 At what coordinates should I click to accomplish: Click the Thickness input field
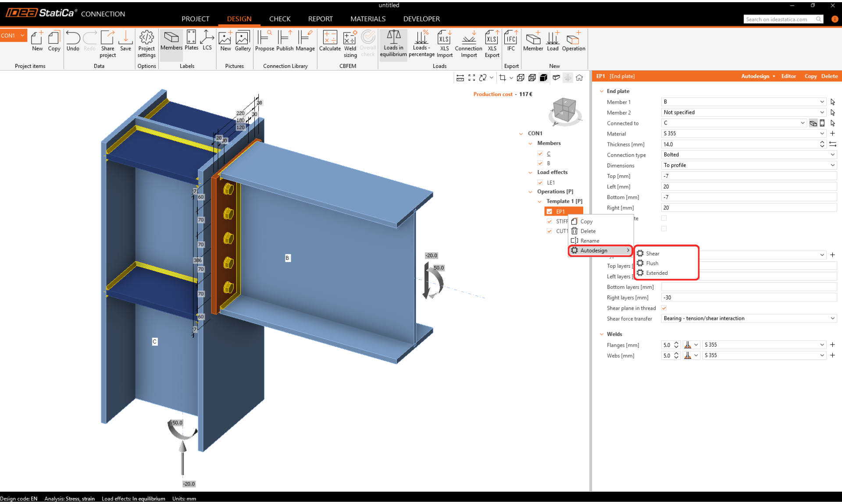click(739, 144)
